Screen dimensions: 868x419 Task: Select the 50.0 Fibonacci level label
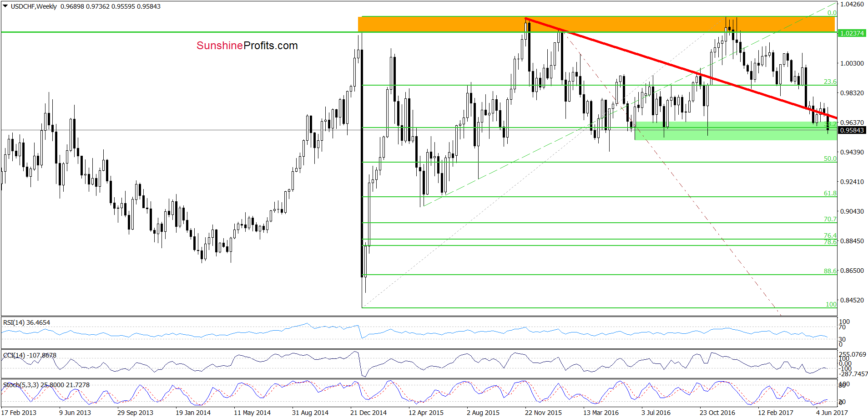830,158
